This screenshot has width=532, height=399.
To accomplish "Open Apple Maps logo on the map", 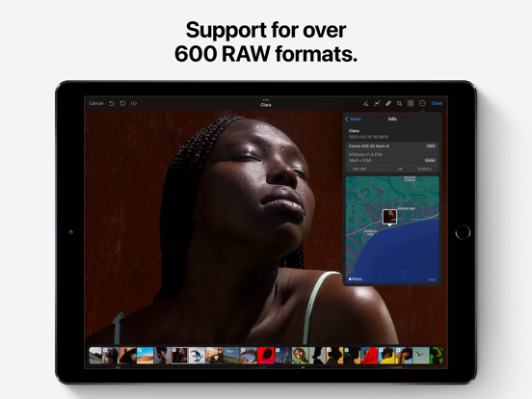I will coord(356,279).
